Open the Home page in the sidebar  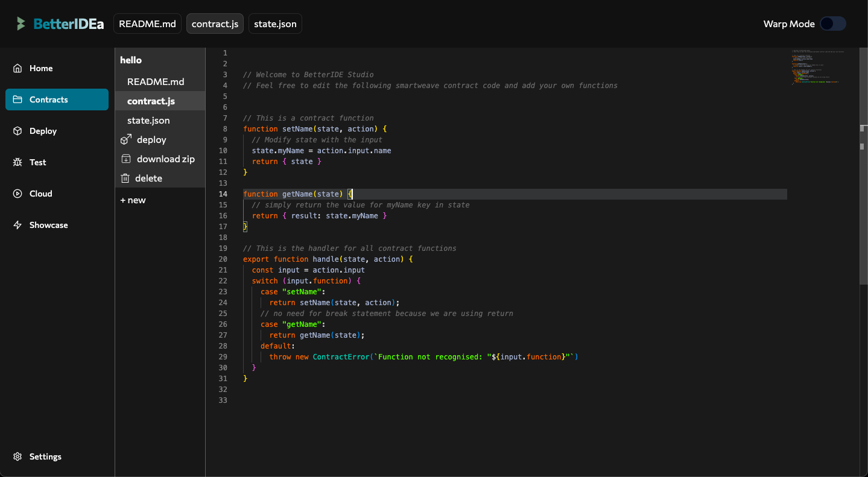(x=57, y=68)
